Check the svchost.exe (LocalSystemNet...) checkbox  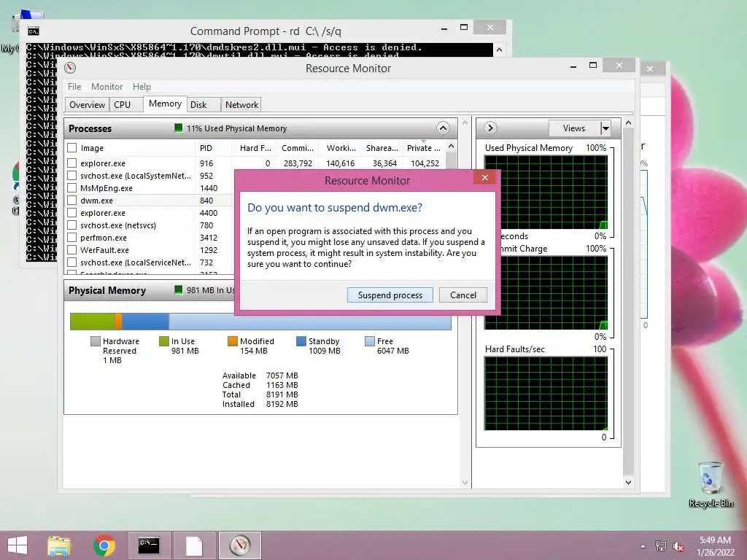pyautogui.click(x=72, y=175)
